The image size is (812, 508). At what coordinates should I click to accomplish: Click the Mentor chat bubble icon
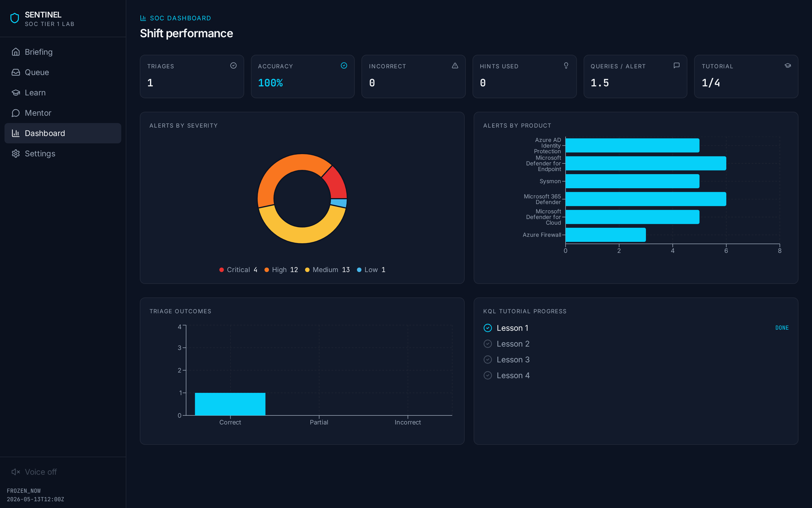tap(16, 113)
